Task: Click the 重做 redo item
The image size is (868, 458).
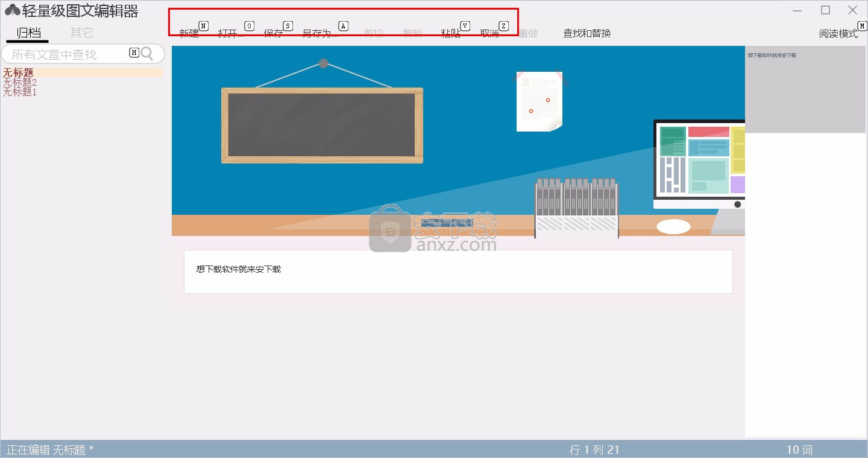Action: (x=528, y=33)
